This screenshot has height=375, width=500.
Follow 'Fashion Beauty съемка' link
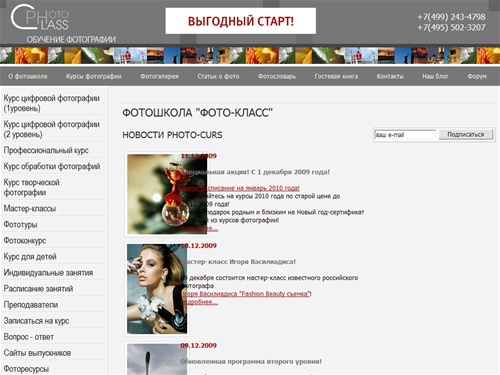(x=246, y=294)
